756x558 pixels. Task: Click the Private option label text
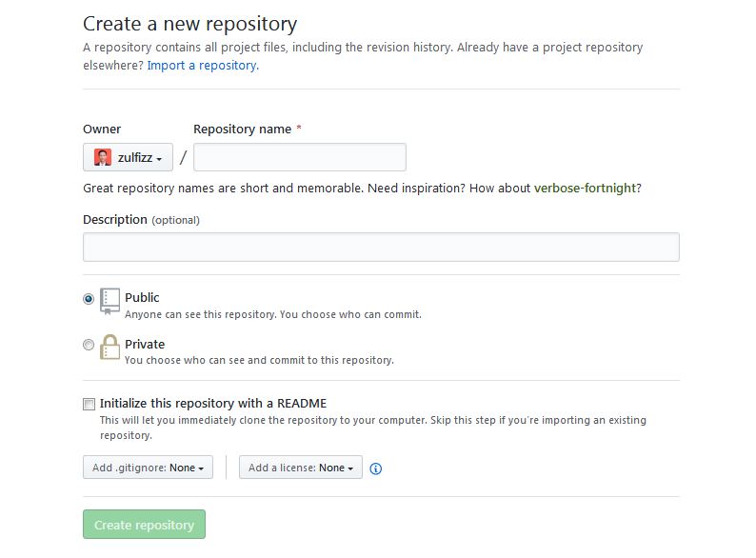click(x=145, y=344)
